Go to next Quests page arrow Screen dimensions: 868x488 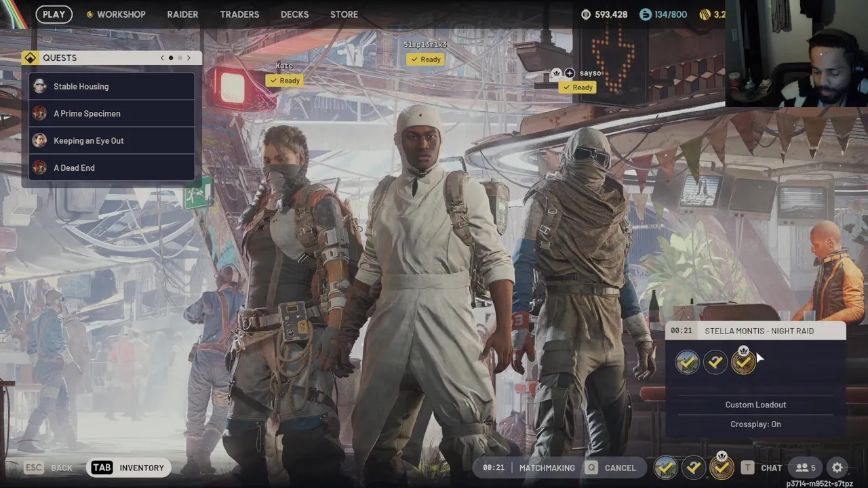[x=189, y=58]
